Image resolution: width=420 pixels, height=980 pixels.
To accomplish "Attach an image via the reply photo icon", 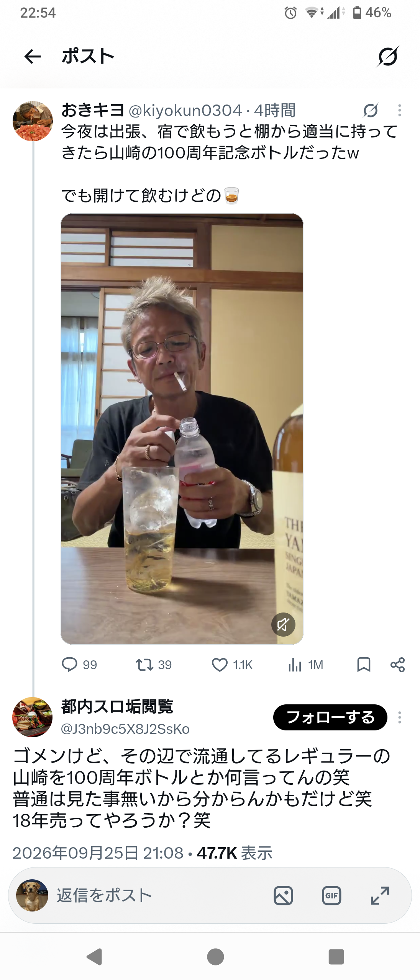I will pos(284,896).
